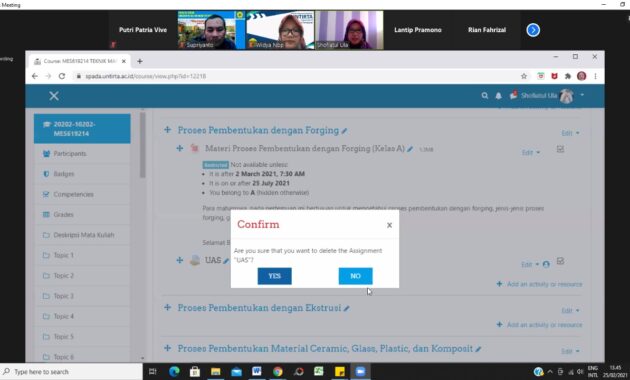Bookmark this page with the star icon
The height and width of the screenshot is (380, 630).
point(524,76)
